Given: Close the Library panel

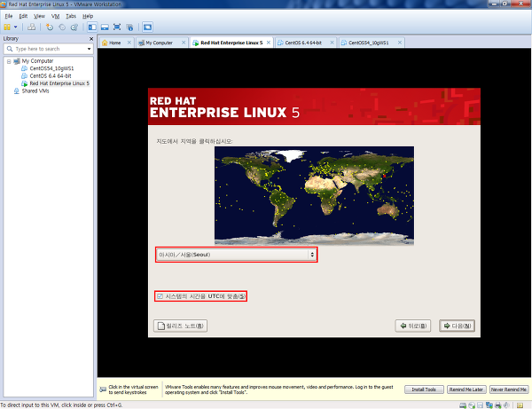Looking at the screenshot, I should [91, 39].
